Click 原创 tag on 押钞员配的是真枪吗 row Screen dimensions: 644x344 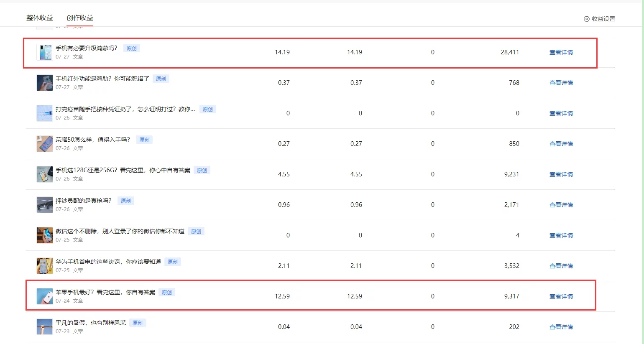[x=125, y=201]
